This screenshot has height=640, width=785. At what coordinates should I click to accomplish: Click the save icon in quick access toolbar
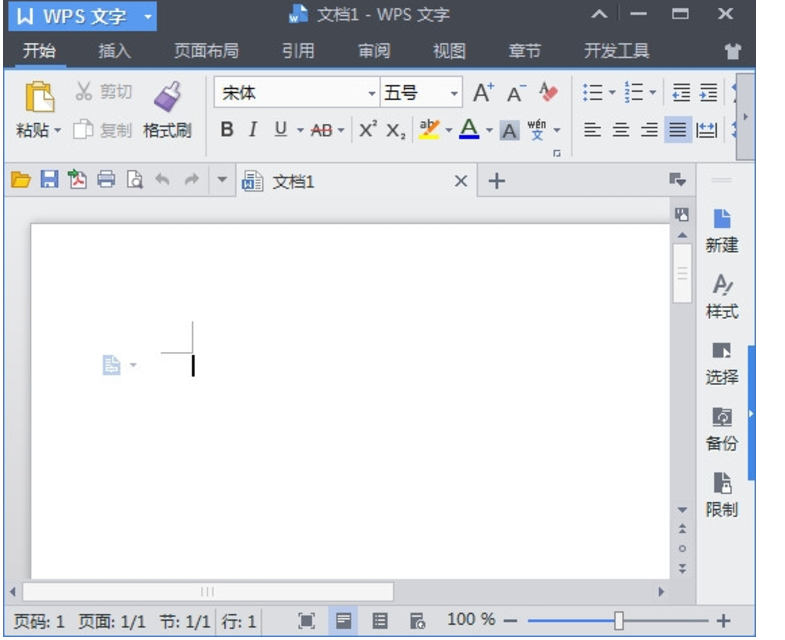pyautogui.click(x=49, y=180)
